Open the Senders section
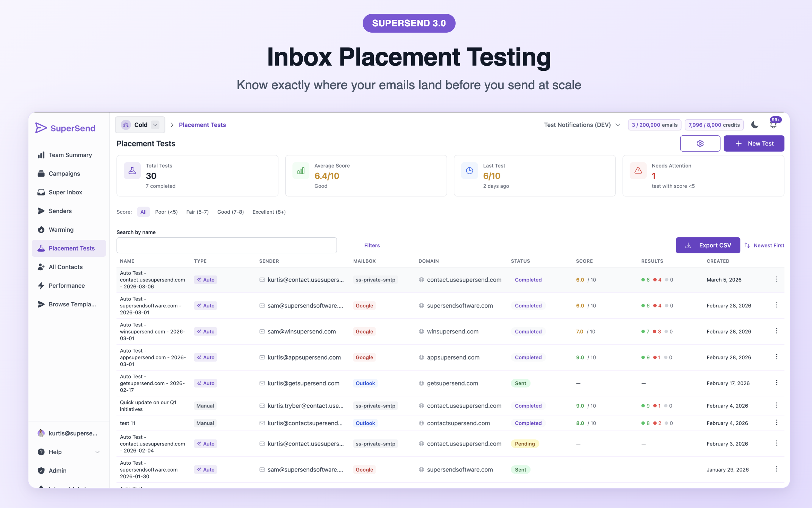Viewport: 812px width, 508px height. point(60,211)
